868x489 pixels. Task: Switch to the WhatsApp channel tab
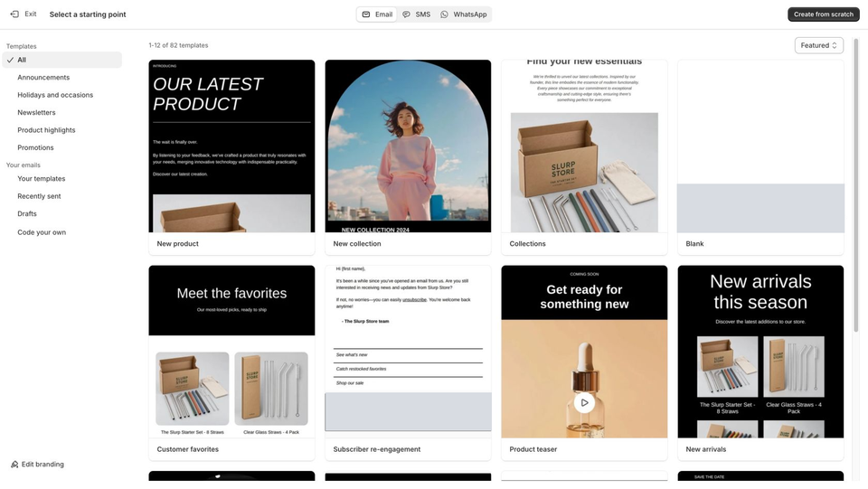pos(464,14)
